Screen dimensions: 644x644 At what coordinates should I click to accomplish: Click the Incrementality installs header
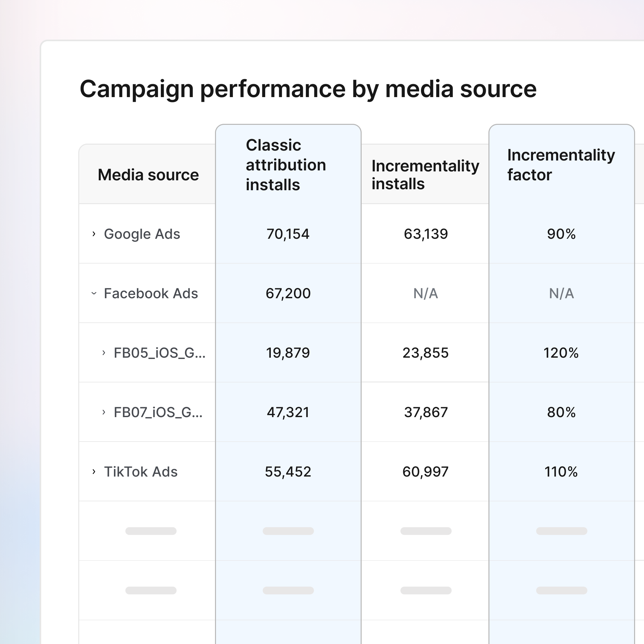point(425,174)
